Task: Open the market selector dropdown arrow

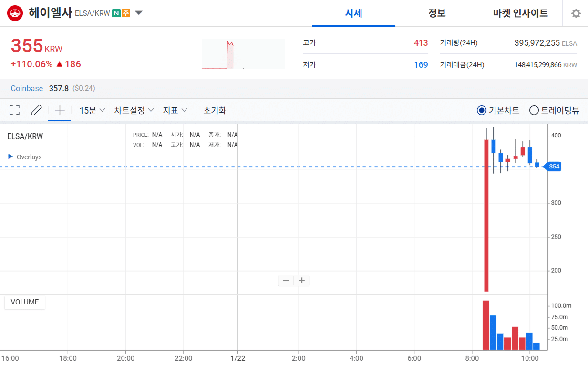Action: [139, 13]
